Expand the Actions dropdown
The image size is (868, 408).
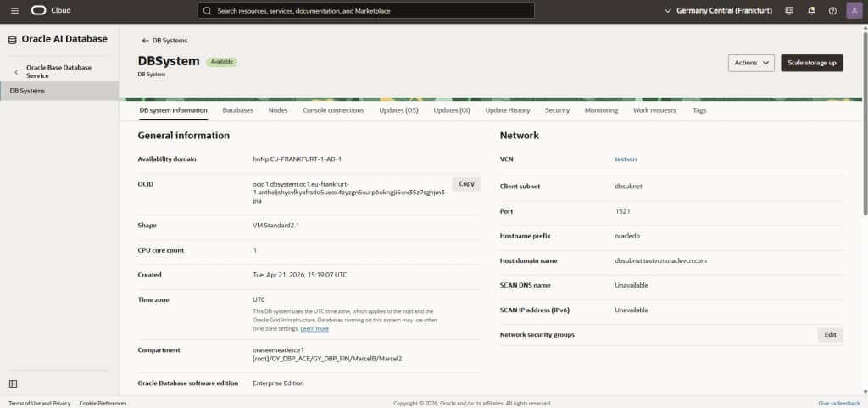[751, 63]
